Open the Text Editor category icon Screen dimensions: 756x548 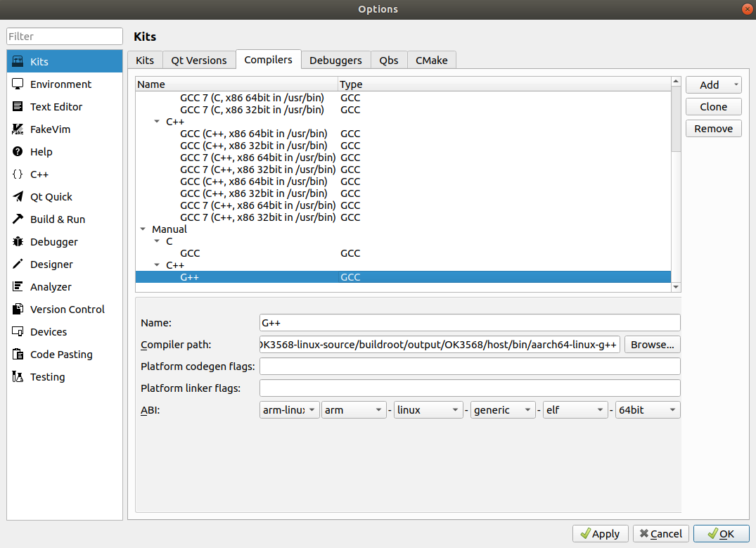point(18,107)
